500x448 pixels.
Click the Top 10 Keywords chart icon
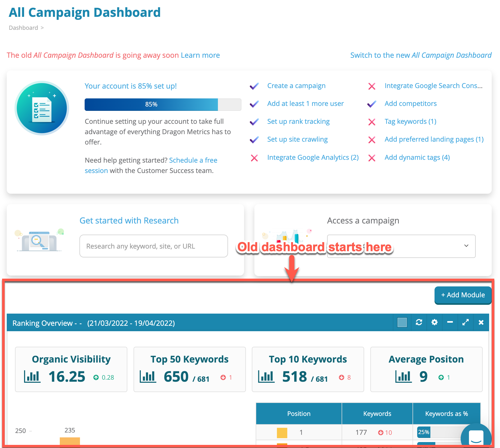point(266,377)
